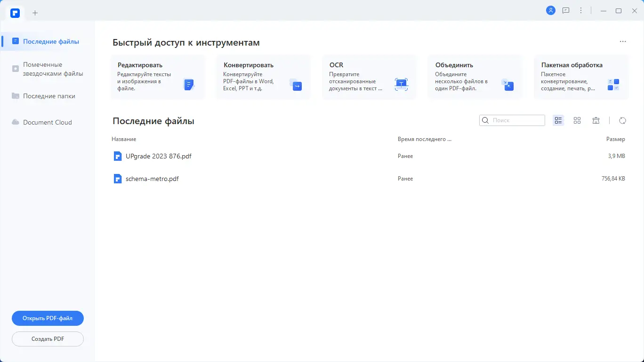This screenshot has width=644, height=362.
Task: Open the user account icon
Action: coord(550,10)
